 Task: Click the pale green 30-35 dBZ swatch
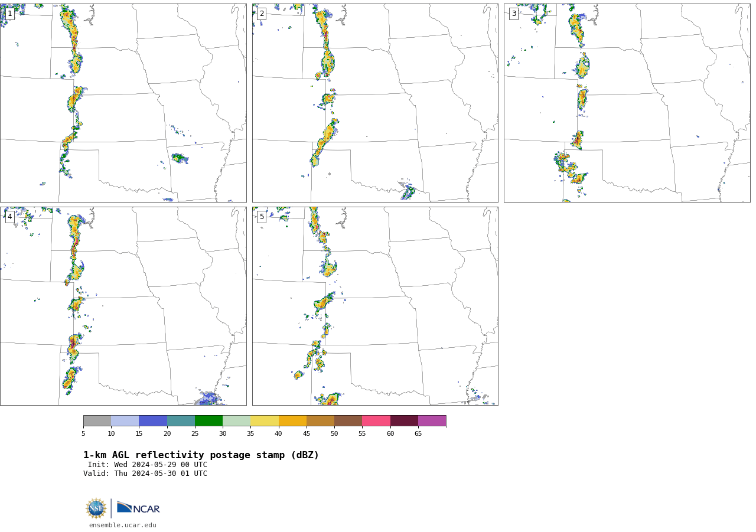[236, 420]
